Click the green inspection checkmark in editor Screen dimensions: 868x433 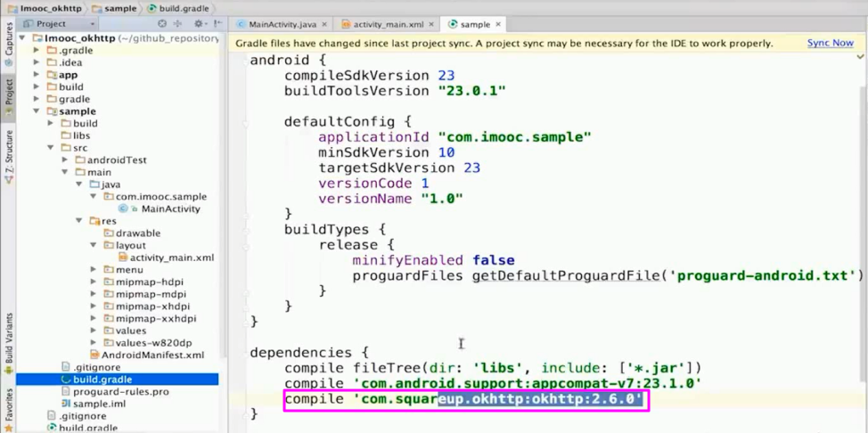861,56
